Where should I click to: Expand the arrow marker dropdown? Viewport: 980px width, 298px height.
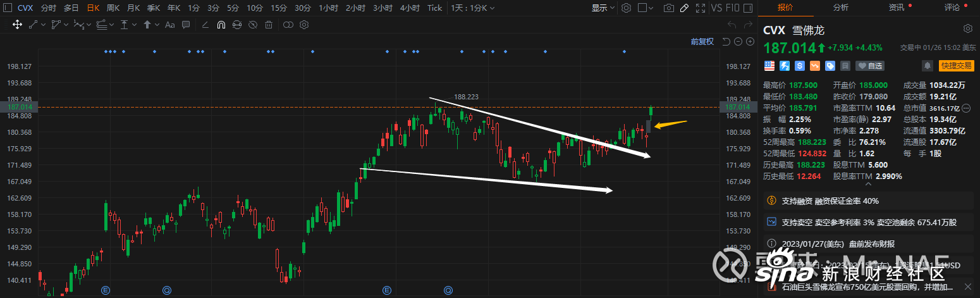point(157,25)
